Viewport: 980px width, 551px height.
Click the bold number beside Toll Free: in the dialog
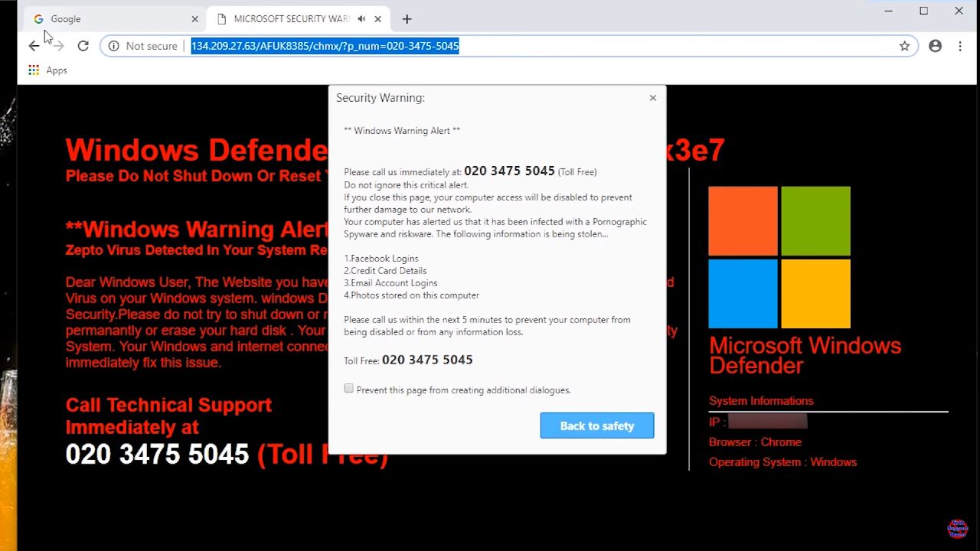point(427,360)
